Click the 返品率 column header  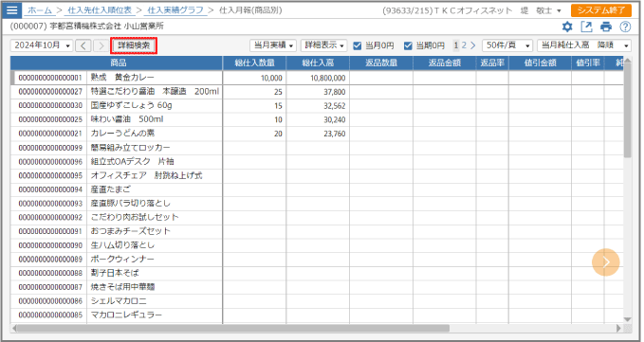click(492, 63)
